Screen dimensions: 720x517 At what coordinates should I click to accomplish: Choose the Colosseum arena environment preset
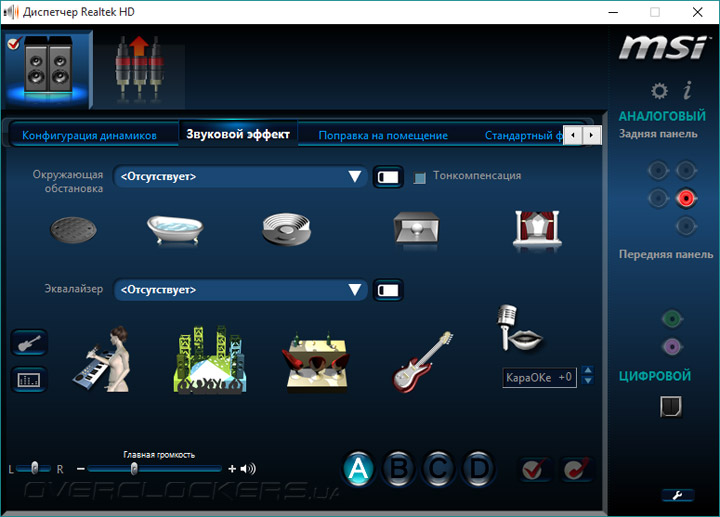pyautogui.click(x=287, y=229)
